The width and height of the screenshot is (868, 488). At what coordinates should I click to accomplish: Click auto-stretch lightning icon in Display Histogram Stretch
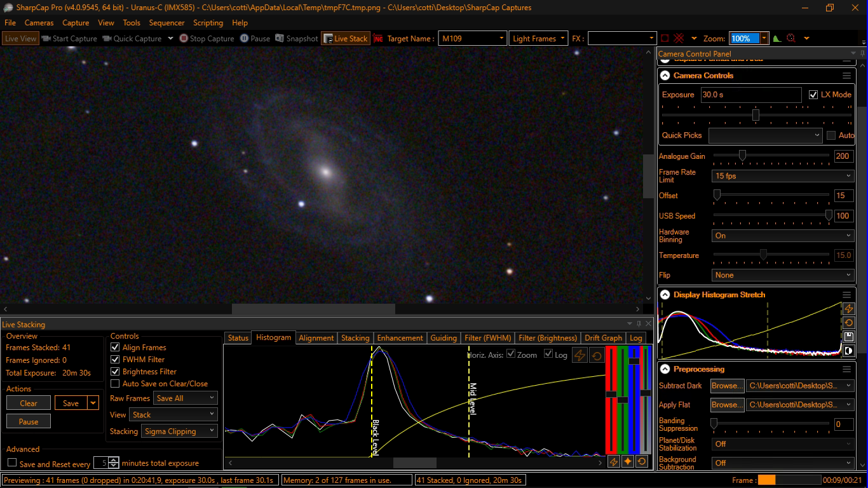click(x=848, y=309)
